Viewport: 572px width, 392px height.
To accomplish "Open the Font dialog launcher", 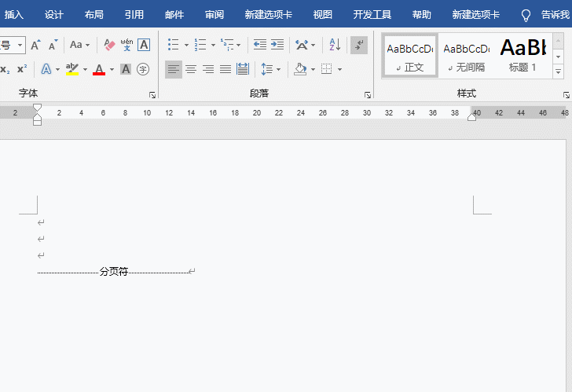I will (x=152, y=95).
